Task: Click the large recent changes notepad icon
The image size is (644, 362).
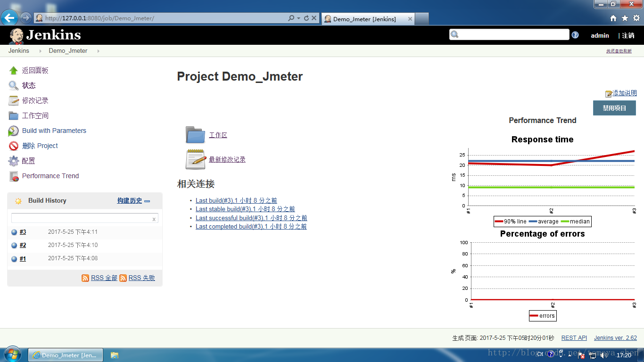Action: [x=196, y=159]
